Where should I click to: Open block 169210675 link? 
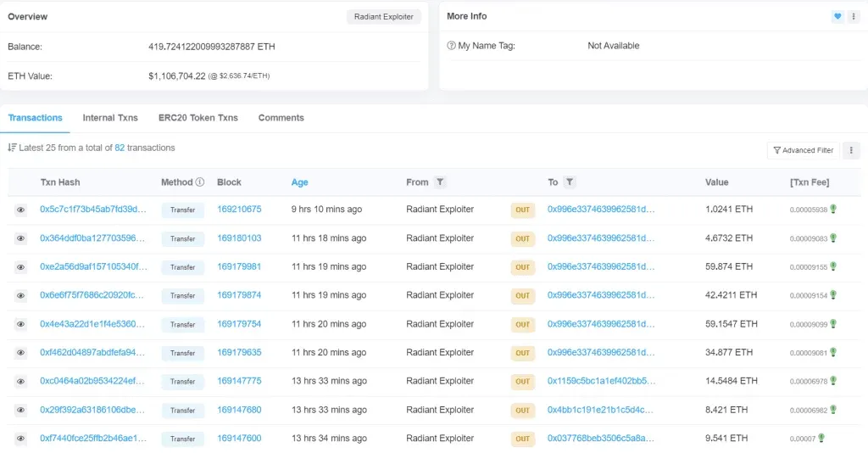239,210
